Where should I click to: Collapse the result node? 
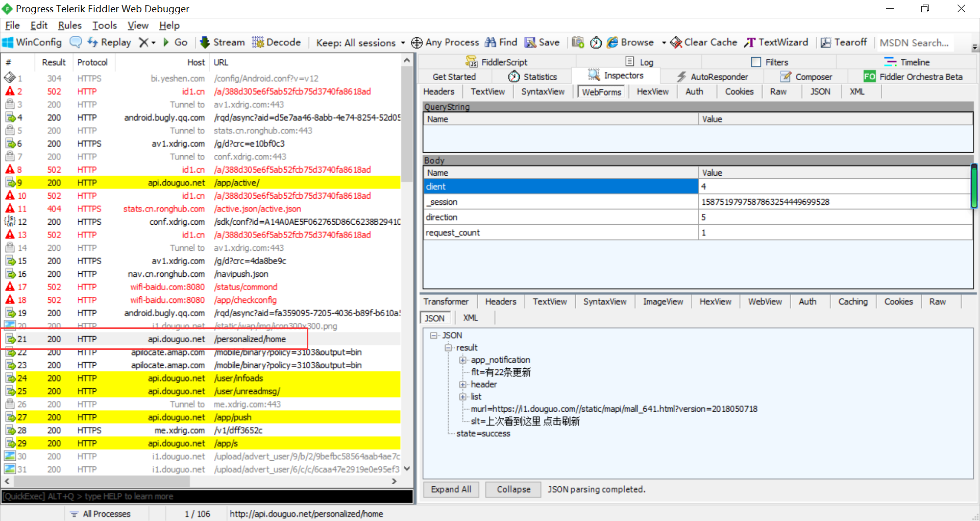coord(448,348)
